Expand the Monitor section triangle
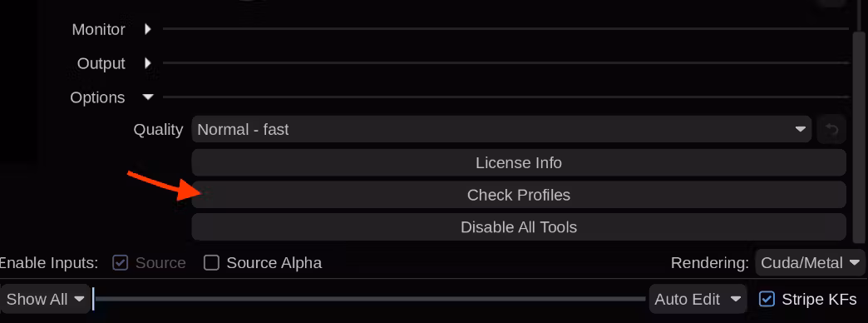 (x=148, y=29)
